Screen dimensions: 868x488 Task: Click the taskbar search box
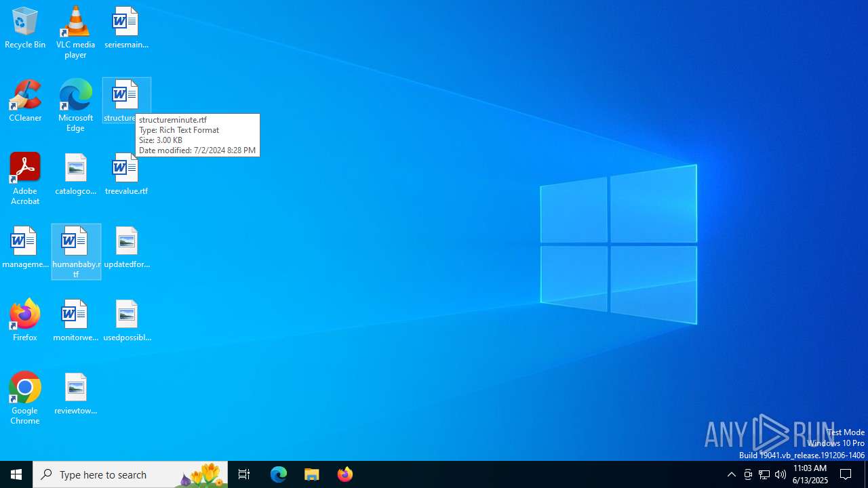(130, 474)
